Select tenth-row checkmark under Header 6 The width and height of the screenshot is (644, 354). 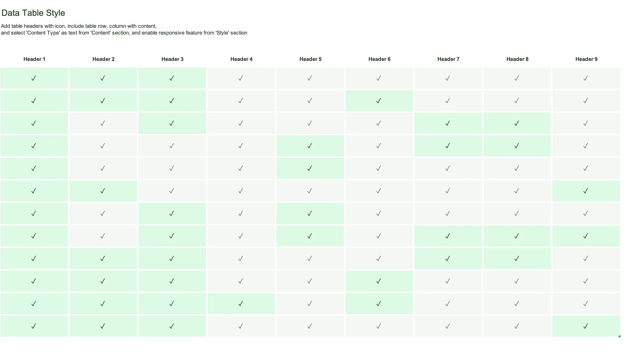coord(379,281)
